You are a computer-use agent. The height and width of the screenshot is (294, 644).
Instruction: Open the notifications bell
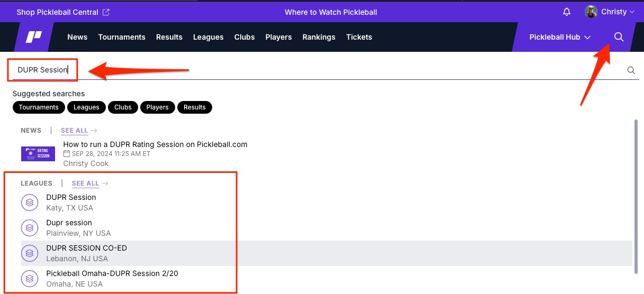coord(567,12)
